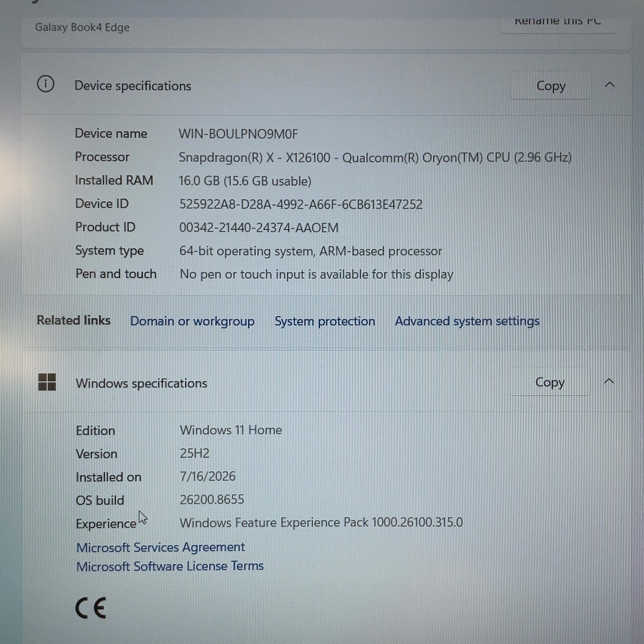644x644 pixels.
Task: Select the 64-bit operating system text
Action: click(x=311, y=251)
